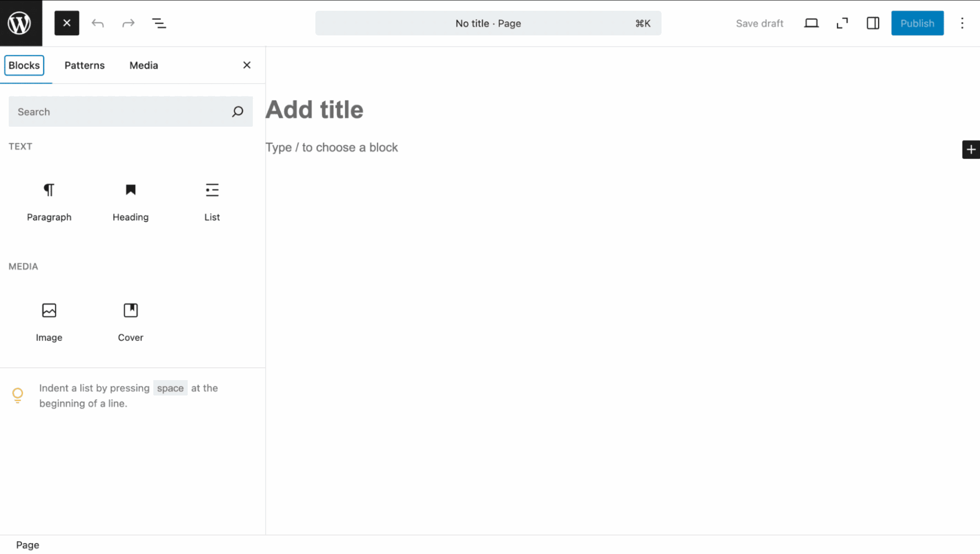Publish the page
This screenshot has height=554, width=980.
(x=917, y=23)
